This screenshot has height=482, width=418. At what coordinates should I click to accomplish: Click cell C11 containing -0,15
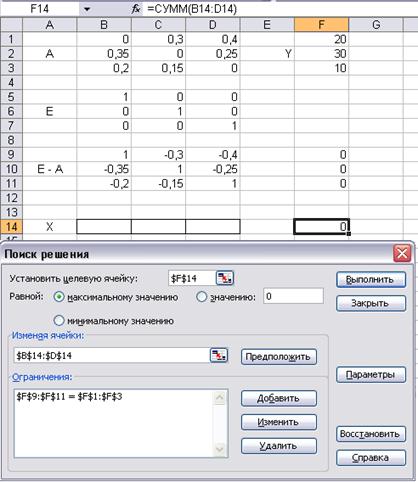[x=158, y=183]
